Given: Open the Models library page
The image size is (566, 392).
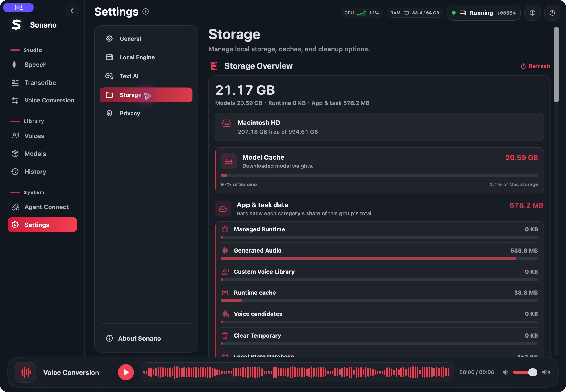Looking at the screenshot, I should (42, 154).
